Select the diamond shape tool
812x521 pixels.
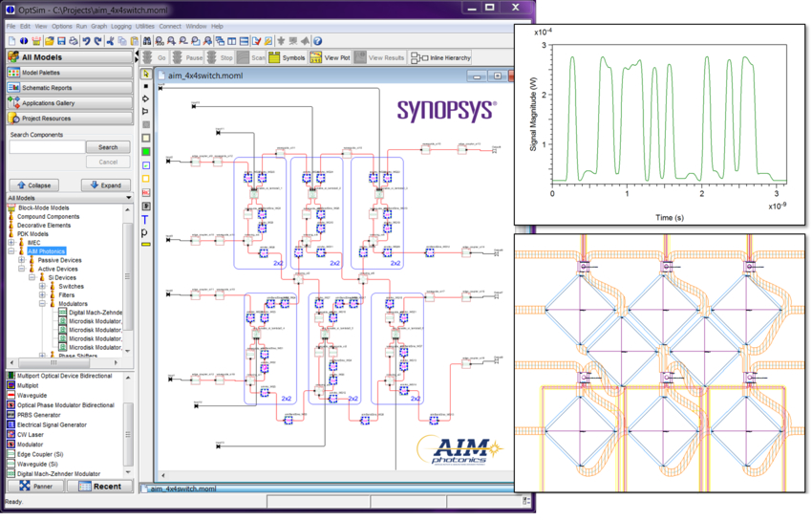tap(145, 98)
